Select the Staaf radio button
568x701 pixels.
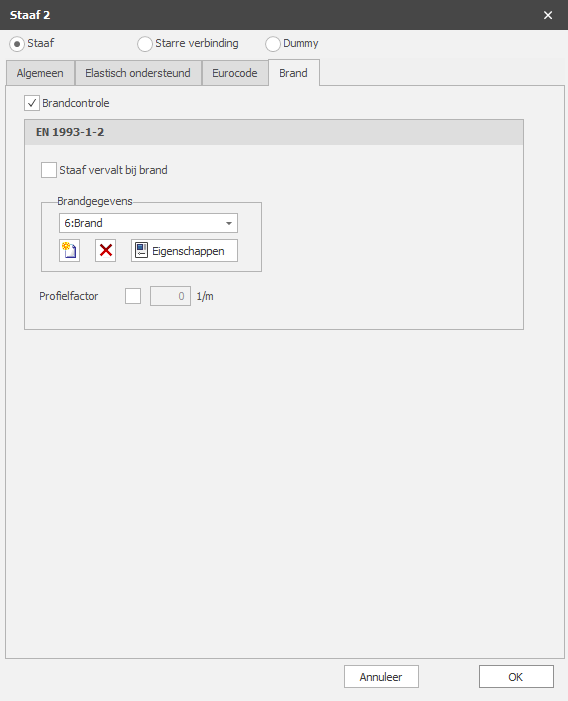click(x=17, y=44)
